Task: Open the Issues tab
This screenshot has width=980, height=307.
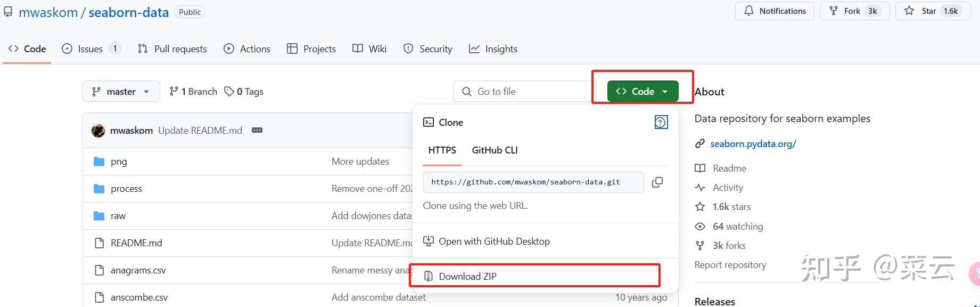Action: click(90, 49)
